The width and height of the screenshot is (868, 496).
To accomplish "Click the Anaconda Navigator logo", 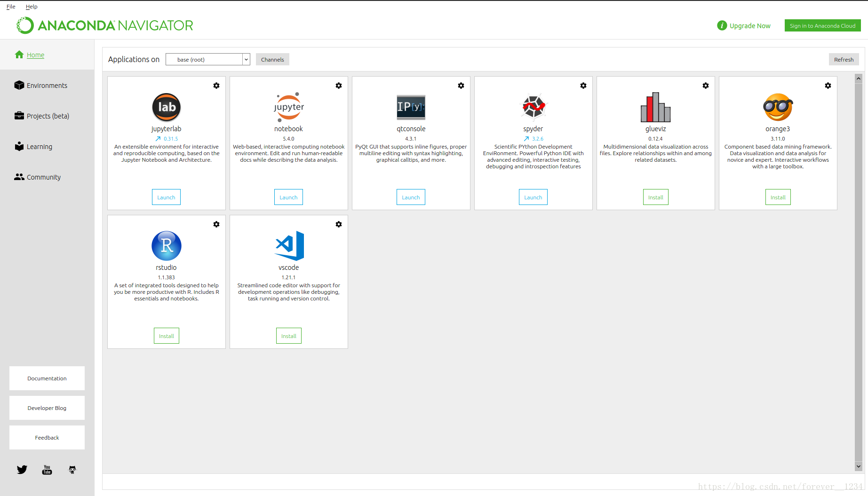I will point(105,25).
